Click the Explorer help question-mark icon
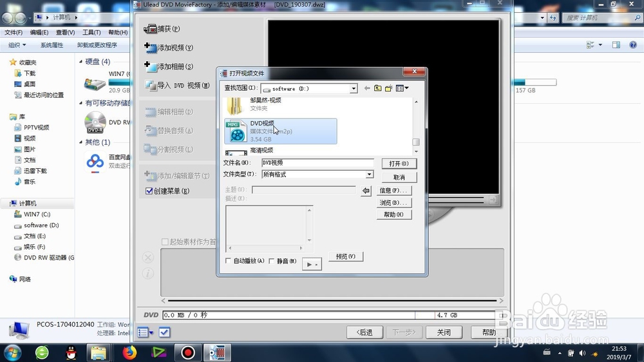Screen dimensions: 644x362 (x=633, y=45)
